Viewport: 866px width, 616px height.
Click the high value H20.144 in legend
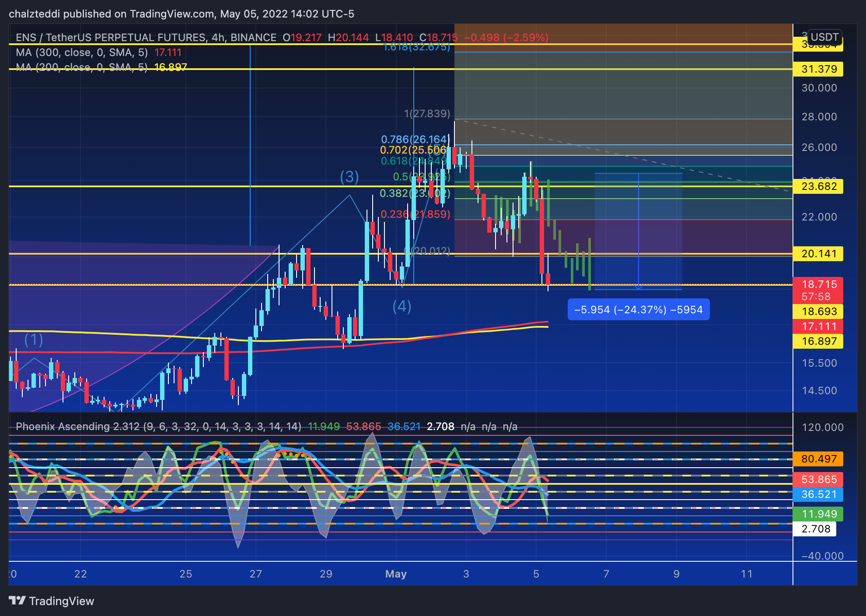(x=349, y=38)
